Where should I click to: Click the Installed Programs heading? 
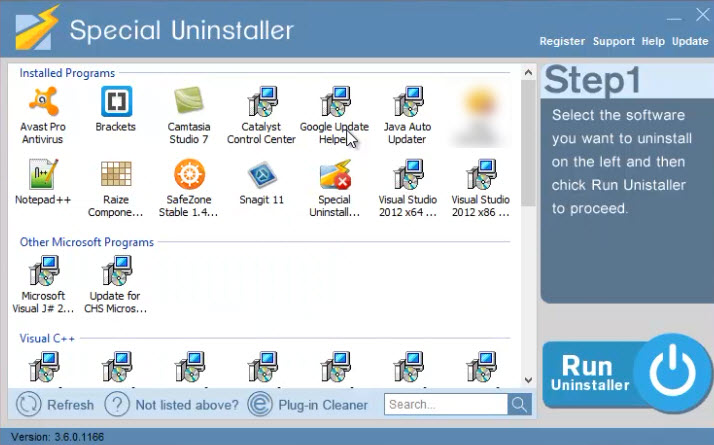point(67,73)
